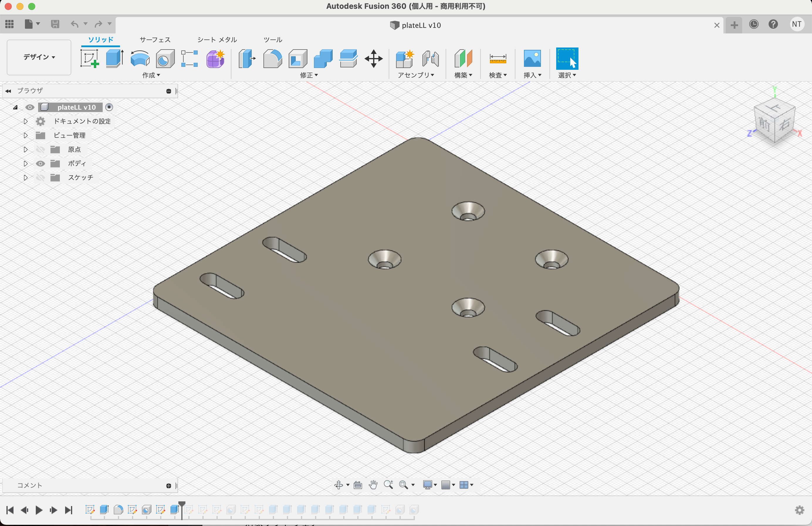
Task: Select the Hole tool
Action: tap(165, 59)
